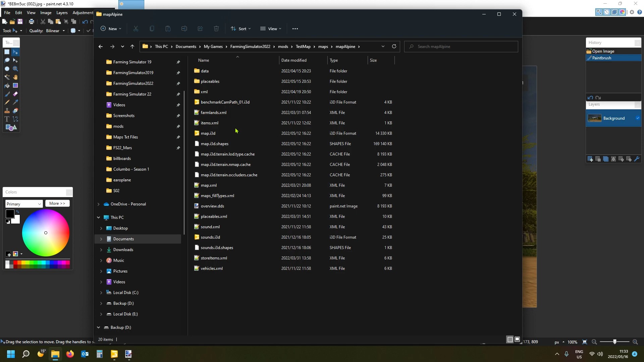Open paint.net Image menu
Image resolution: width=644 pixels, height=362 pixels.
point(46,12)
